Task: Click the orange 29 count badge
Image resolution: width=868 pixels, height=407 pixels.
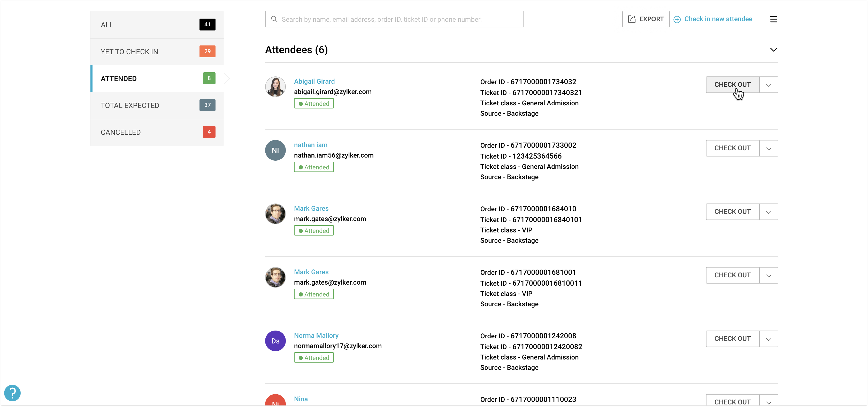Action: [x=207, y=51]
